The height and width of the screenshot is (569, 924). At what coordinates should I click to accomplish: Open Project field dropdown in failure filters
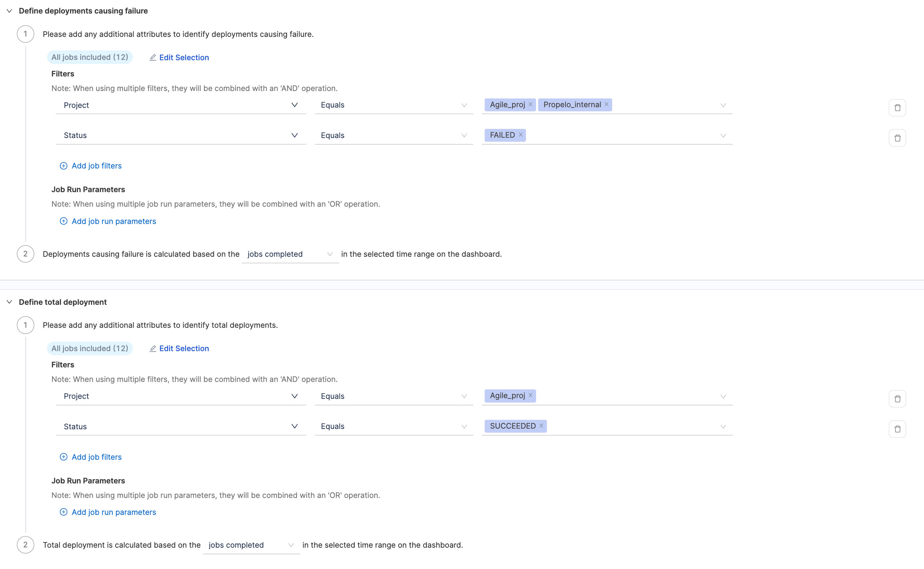pyautogui.click(x=181, y=105)
